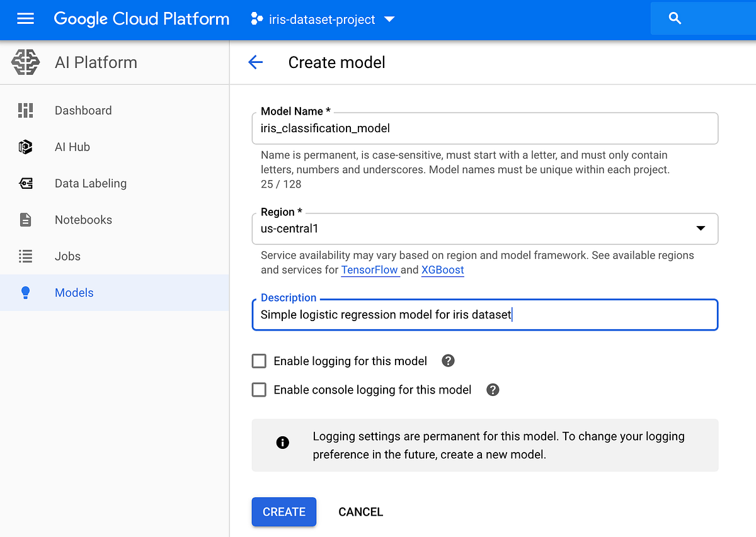
Task: Open the Region dropdown
Action: point(701,229)
